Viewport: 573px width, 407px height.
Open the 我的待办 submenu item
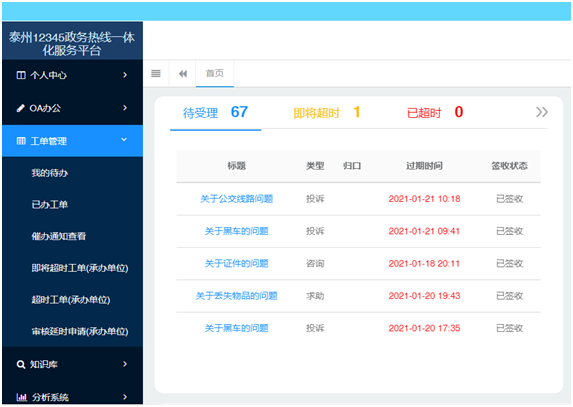pos(50,173)
